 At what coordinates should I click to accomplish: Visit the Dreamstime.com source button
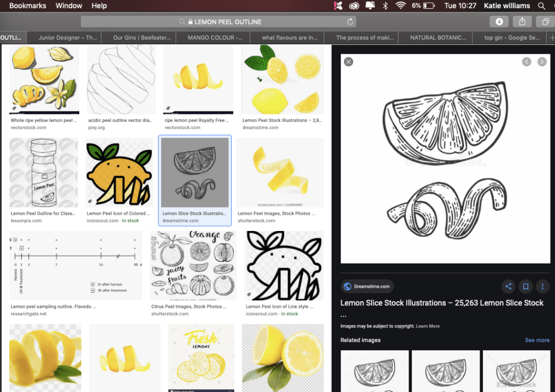(367, 286)
